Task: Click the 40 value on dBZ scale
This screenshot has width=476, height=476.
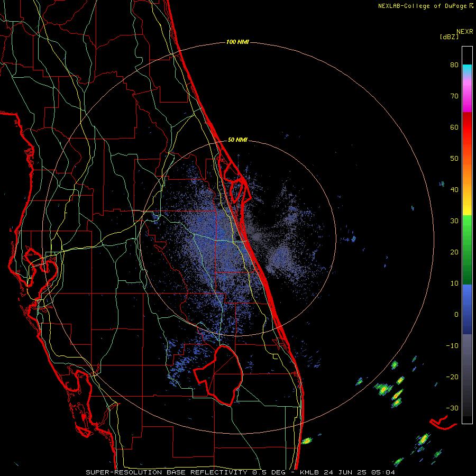Action: coord(454,190)
